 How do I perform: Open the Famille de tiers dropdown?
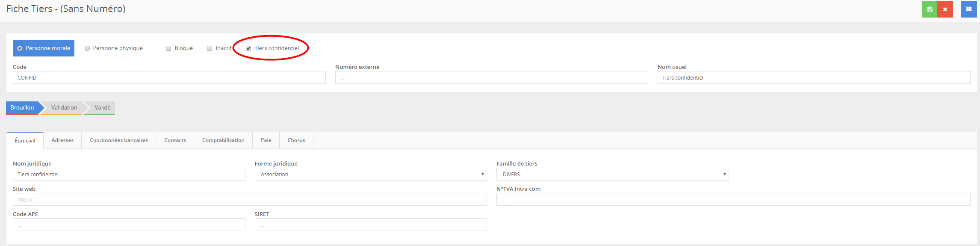pyautogui.click(x=612, y=174)
